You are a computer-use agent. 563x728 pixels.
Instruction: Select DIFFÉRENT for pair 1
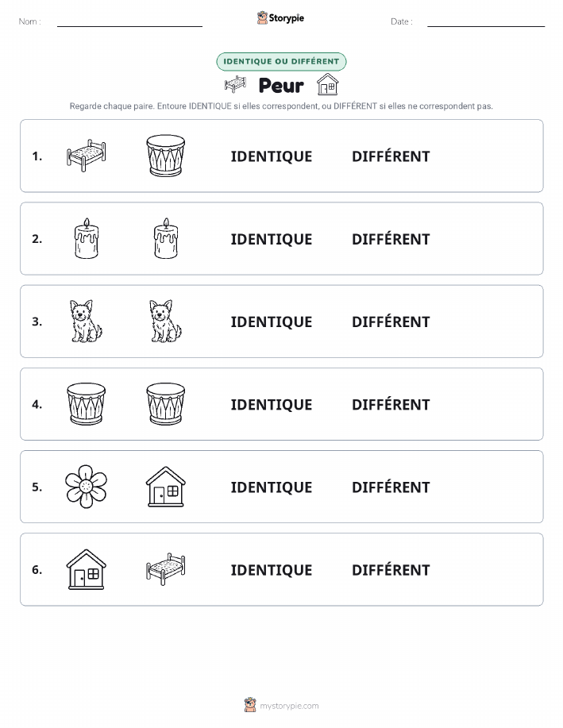click(x=391, y=156)
